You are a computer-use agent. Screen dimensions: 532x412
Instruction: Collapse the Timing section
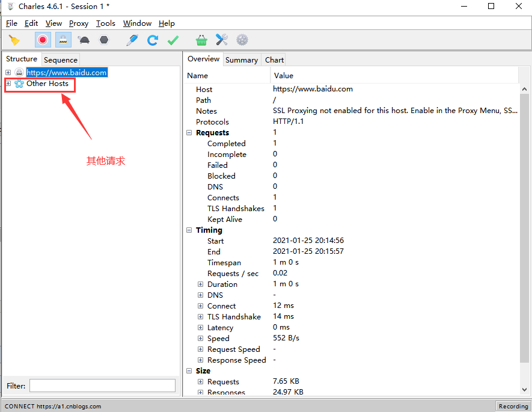189,230
